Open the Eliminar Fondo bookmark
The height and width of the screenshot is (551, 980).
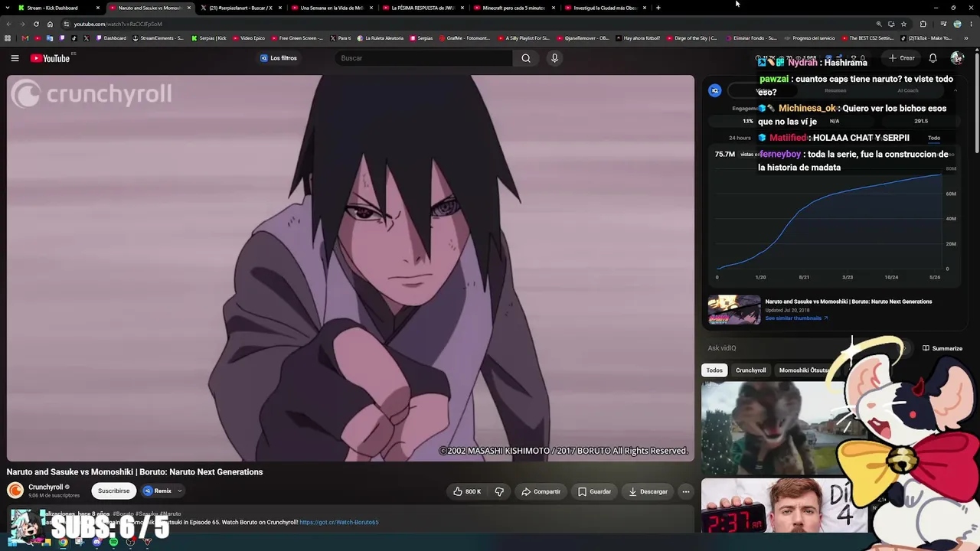click(750, 38)
